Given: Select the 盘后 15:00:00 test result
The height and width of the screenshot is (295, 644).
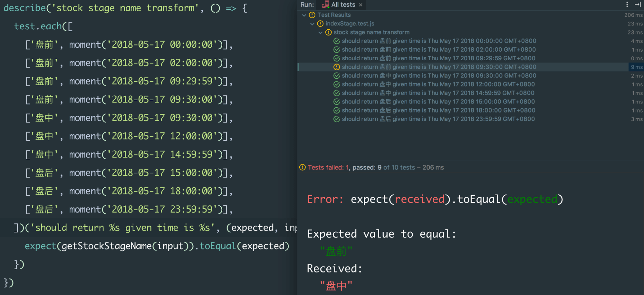Looking at the screenshot, I should coord(438,102).
